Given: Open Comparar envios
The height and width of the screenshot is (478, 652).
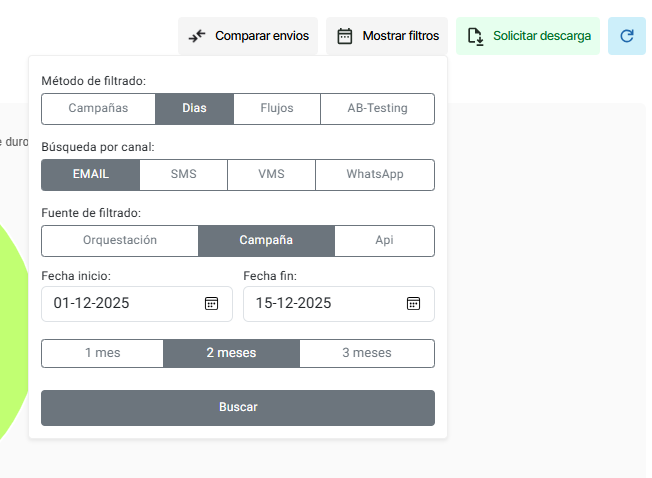Looking at the screenshot, I should [x=248, y=36].
